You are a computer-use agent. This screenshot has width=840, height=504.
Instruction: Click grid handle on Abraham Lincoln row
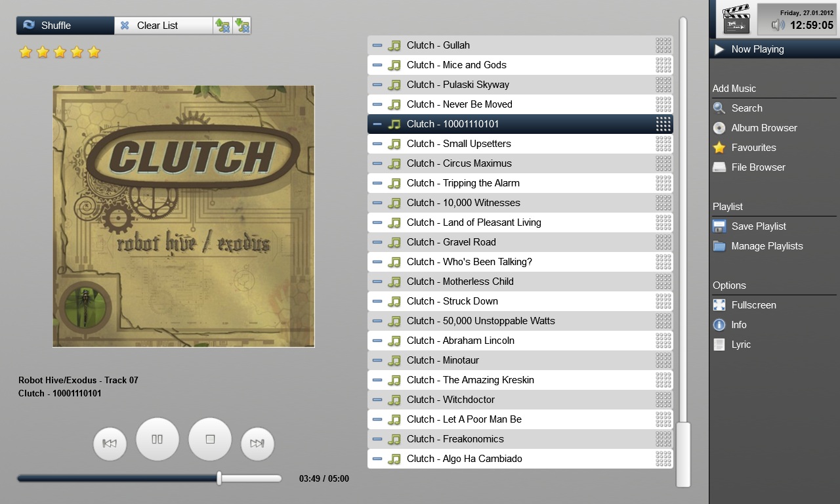663,341
